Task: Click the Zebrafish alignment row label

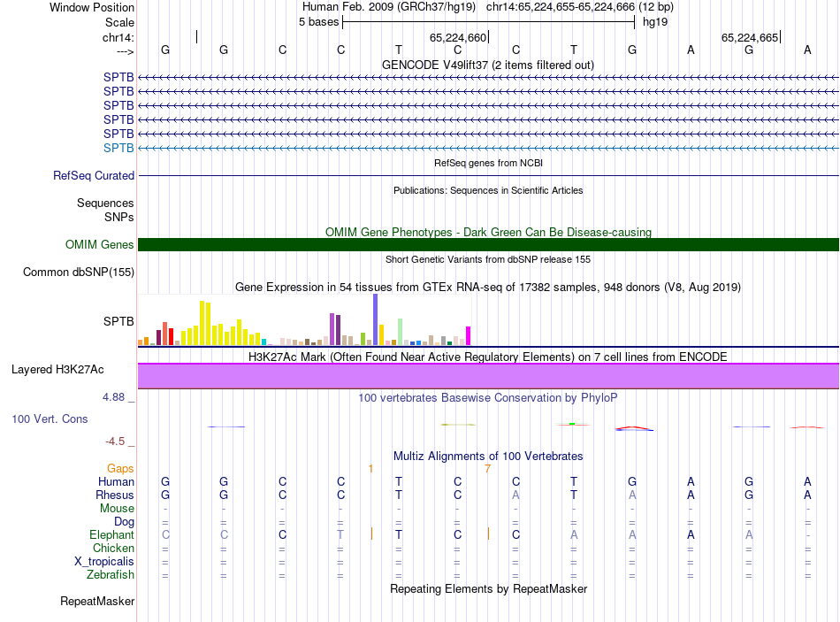Action: pos(111,574)
